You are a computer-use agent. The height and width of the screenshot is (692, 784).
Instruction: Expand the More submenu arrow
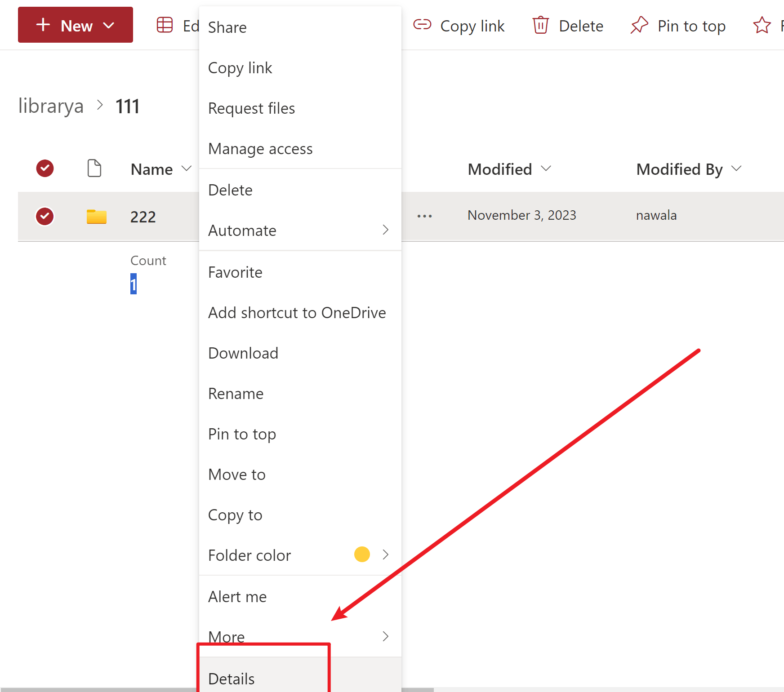point(385,636)
